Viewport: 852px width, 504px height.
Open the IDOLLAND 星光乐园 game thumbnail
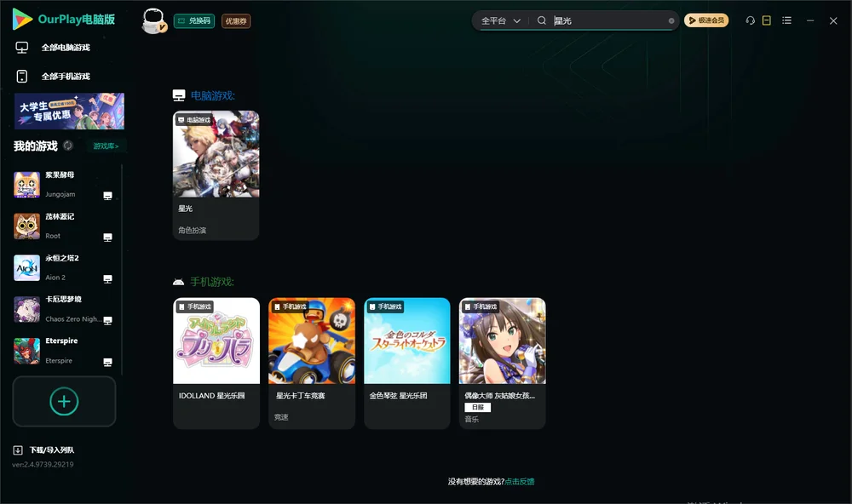pos(216,341)
